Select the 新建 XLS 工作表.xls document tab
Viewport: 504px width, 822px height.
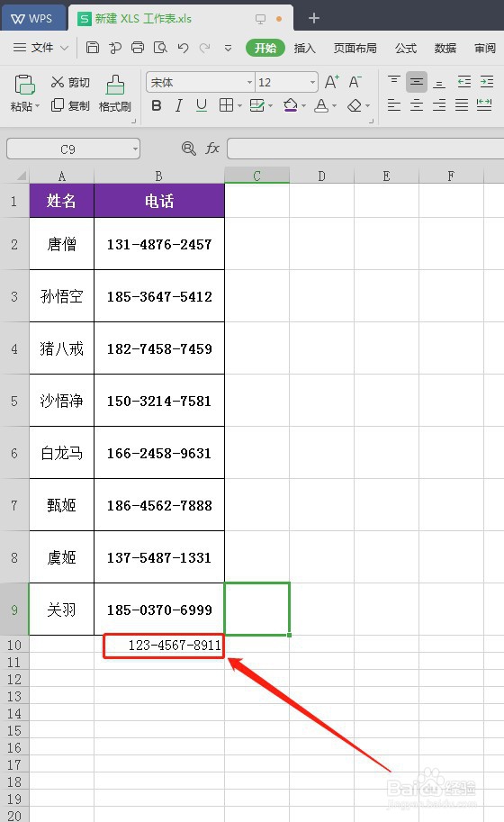[x=181, y=18]
